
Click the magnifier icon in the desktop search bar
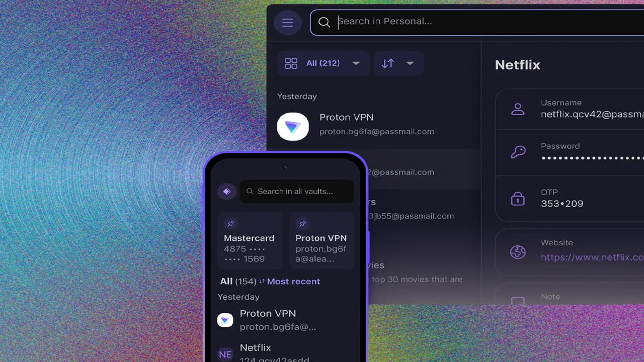tap(325, 22)
